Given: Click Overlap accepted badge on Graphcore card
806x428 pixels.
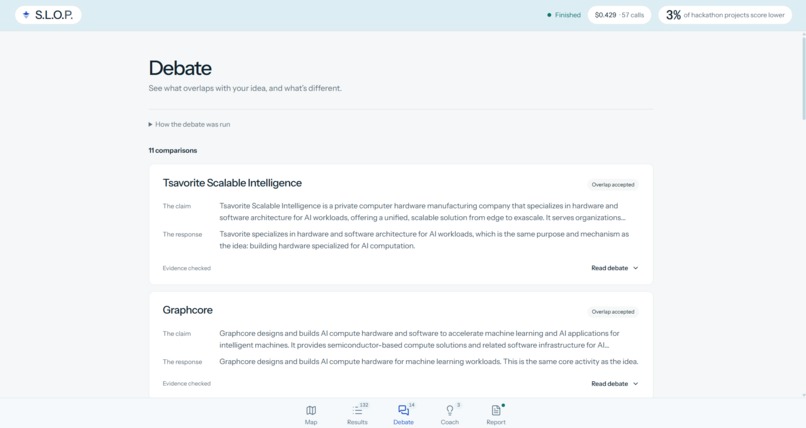Looking at the screenshot, I should coord(613,312).
